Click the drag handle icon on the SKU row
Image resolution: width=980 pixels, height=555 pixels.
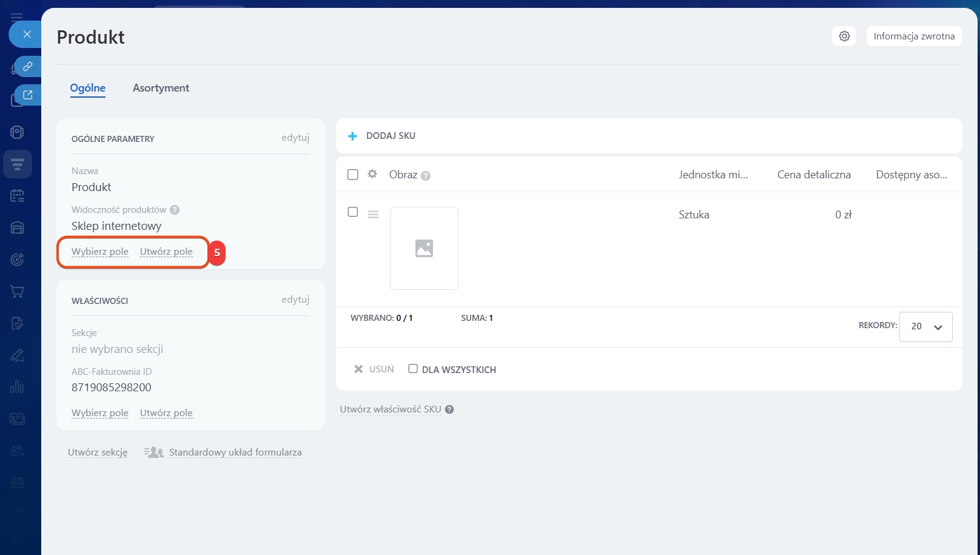(x=373, y=214)
